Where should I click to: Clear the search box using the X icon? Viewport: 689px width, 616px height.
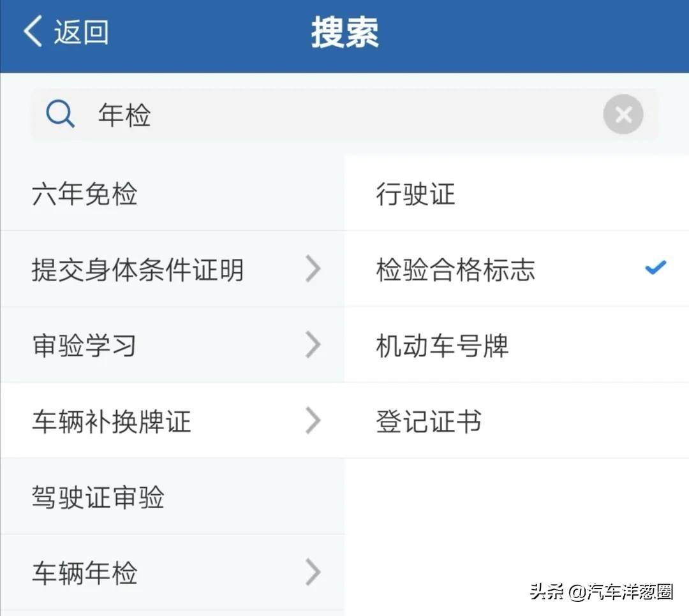(x=623, y=114)
